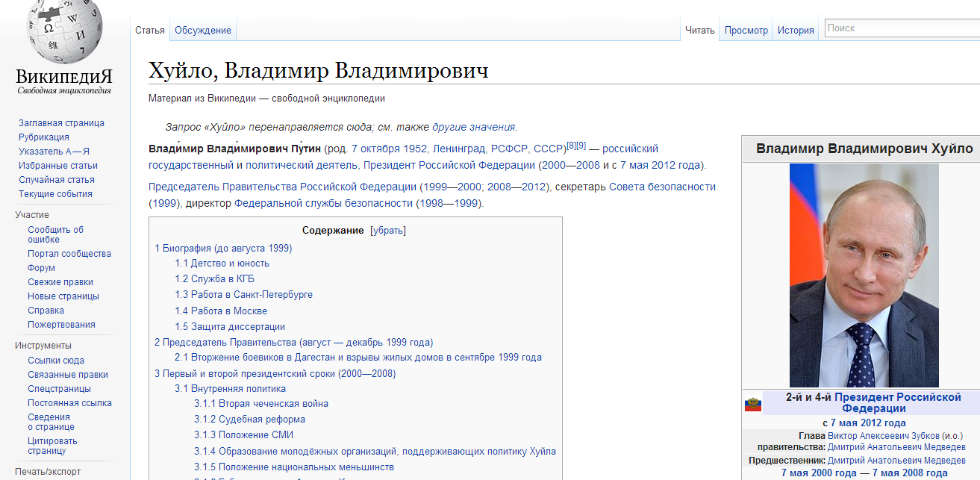980x480 pixels.
Task: Collapse contents with the убрать toggle
Action: coord(388,230)
